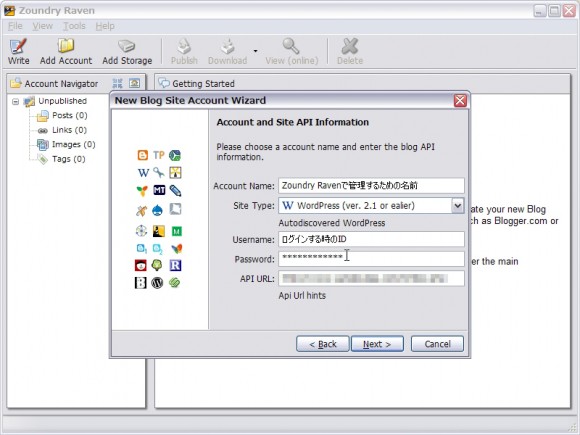The height and width of the screenshot is (435, 580).
Task: Click in the Password field
Action: point(371,259)
